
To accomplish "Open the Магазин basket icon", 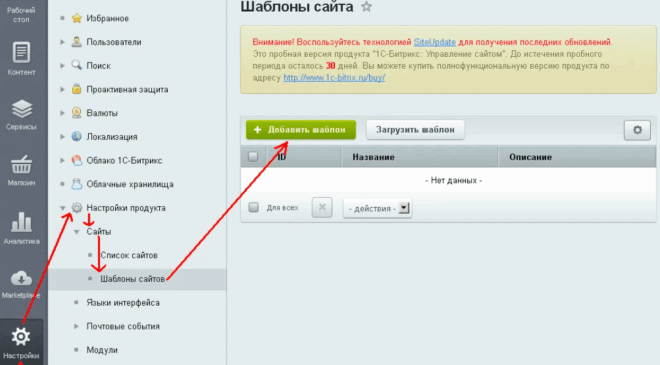I will click(x=21, y=165).
